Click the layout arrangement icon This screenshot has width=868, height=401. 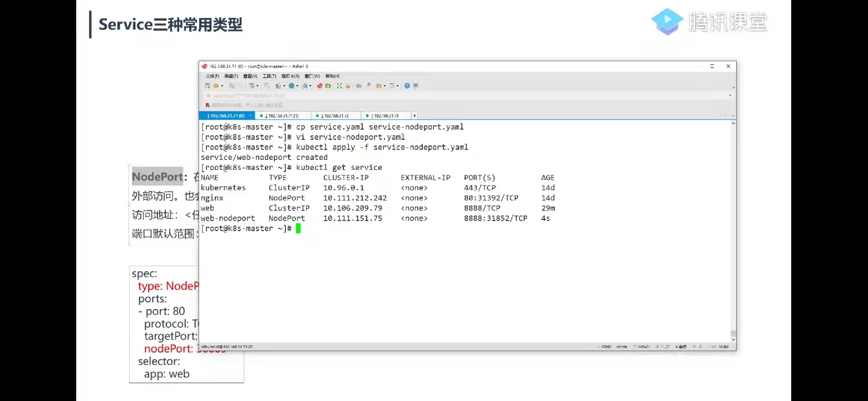[392, 86]
